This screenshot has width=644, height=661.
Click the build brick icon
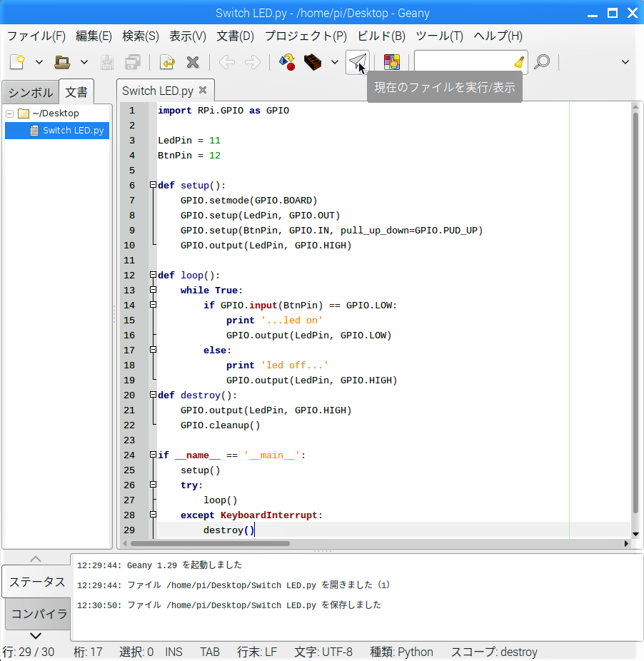pos(312,62)
